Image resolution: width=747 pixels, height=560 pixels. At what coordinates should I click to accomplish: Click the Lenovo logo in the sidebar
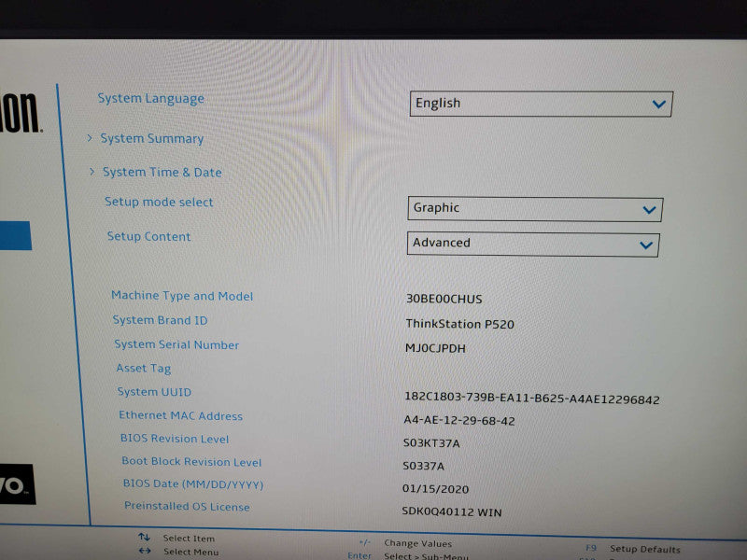[x=18, y=484]
